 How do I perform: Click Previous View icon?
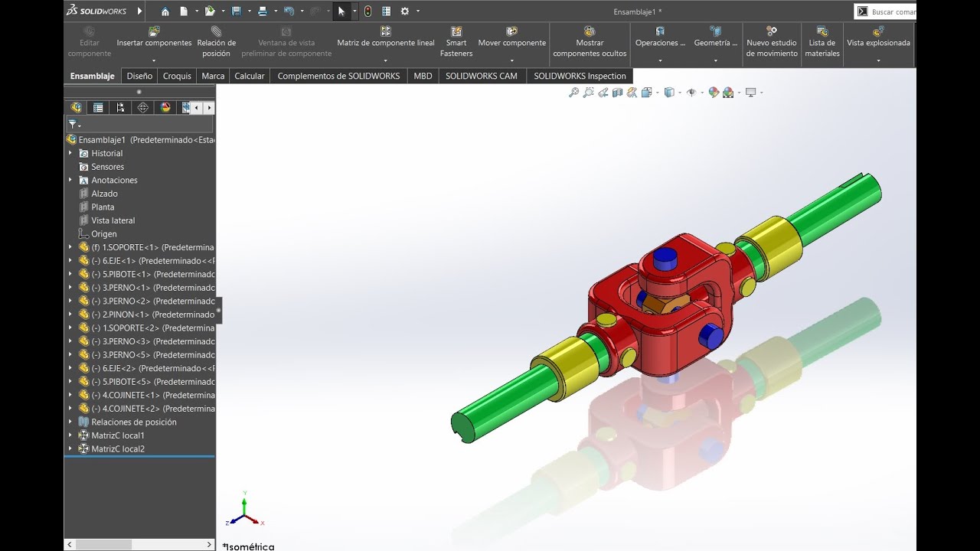[603, 93]
